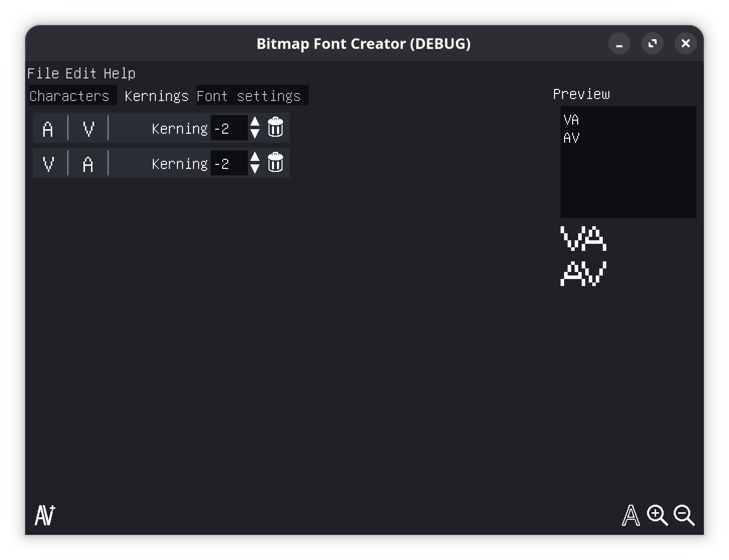This screenshot has height=560, width=729.
Task: Increase the A-V kerning value with the up arrow
Action: click(255, 121)
